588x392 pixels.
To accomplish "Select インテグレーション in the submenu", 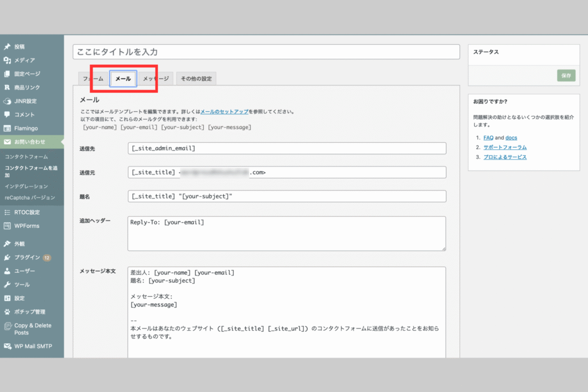I will pos(26,187).
